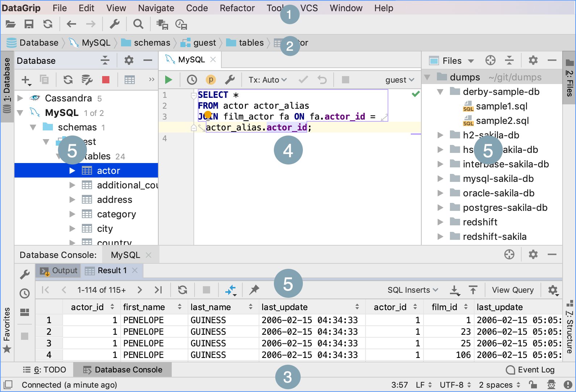Click the View Query button

pos(513,290)
